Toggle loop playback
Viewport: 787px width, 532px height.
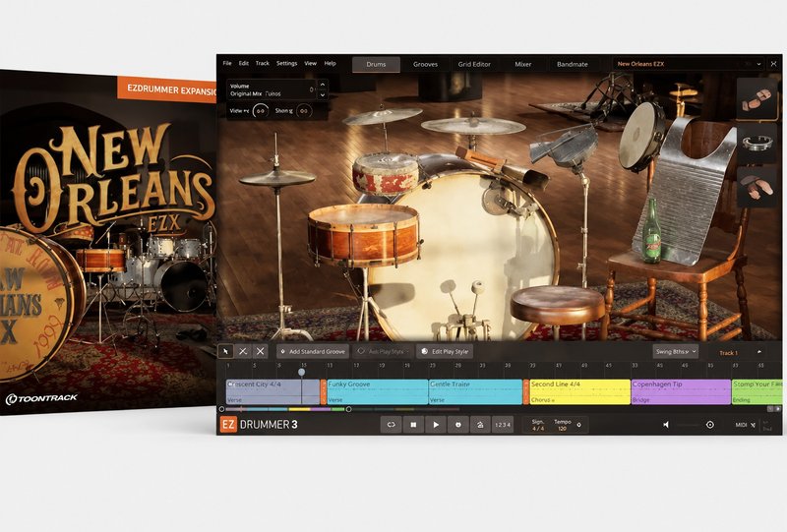[x=391, y=425]
